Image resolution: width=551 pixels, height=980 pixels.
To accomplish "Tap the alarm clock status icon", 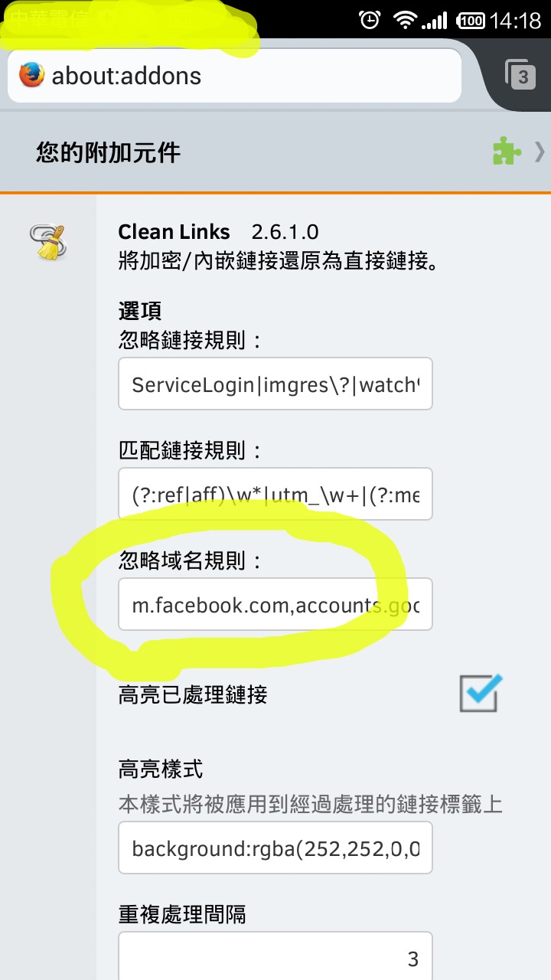I will tap(370, 20).
